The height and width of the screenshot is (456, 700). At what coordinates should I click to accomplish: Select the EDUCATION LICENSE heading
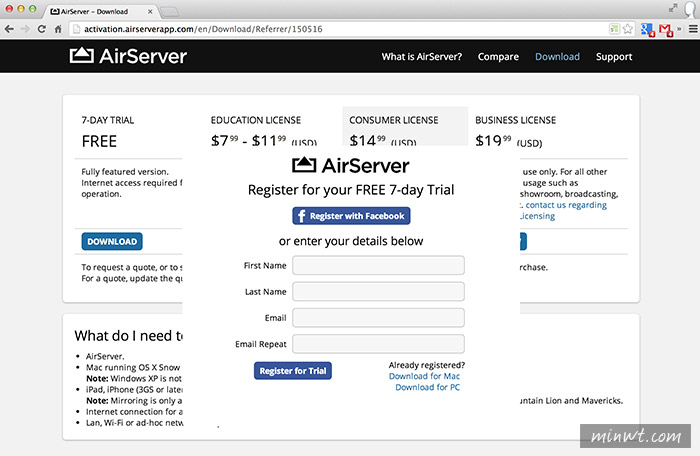coord(256,120)
